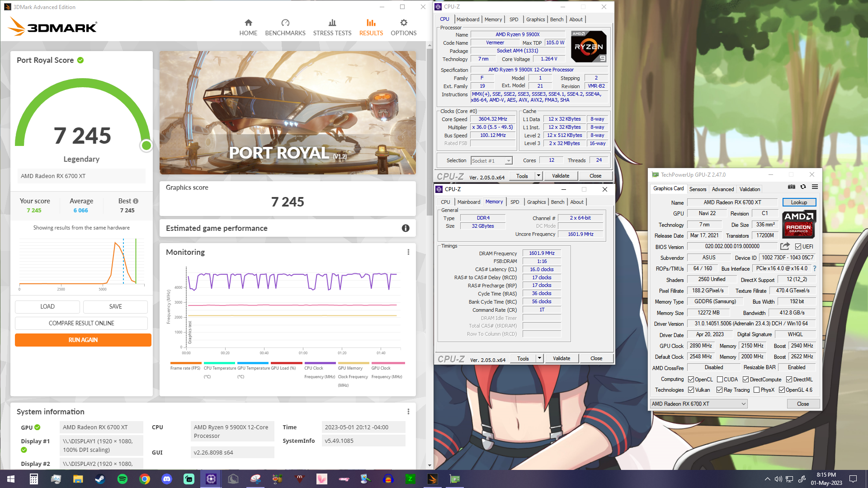Open Bench tab in upper CPU-Z window

coord(557,19)
